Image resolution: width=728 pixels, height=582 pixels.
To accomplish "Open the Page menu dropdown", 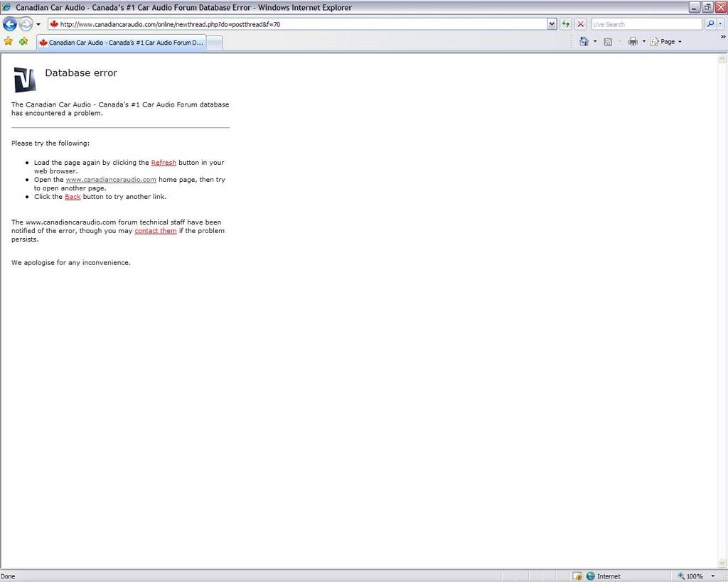I will click(665, 41).
